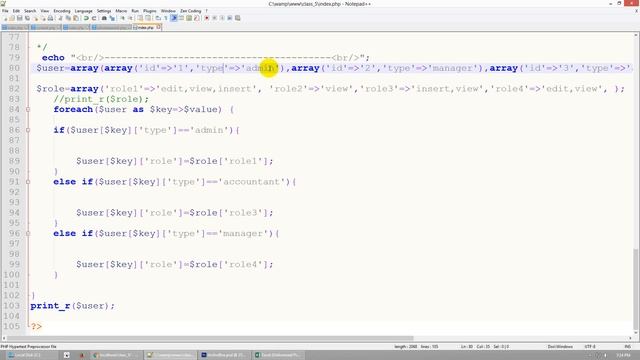Click the green Undo arrow icon
The width and height of the screenshot is (640, 360).
click(86, 18)
